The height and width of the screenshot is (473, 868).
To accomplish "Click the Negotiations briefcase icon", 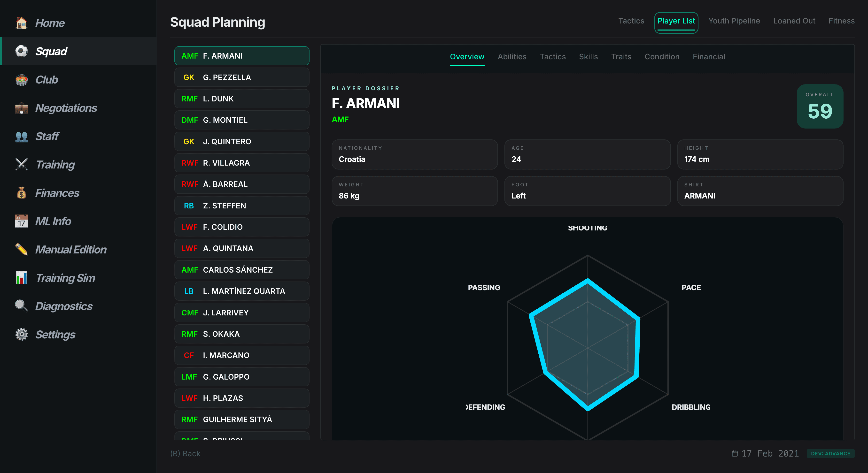I will coord(22,108).
